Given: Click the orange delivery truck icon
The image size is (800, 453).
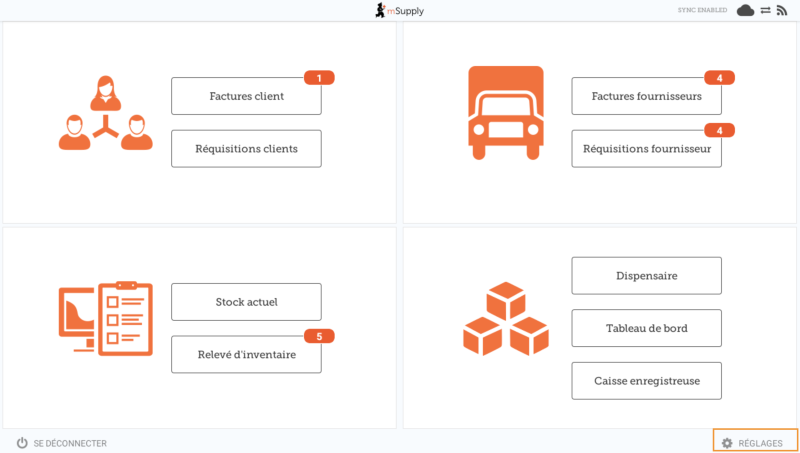Looking at the screenshot, I should (x=506, y=113).
